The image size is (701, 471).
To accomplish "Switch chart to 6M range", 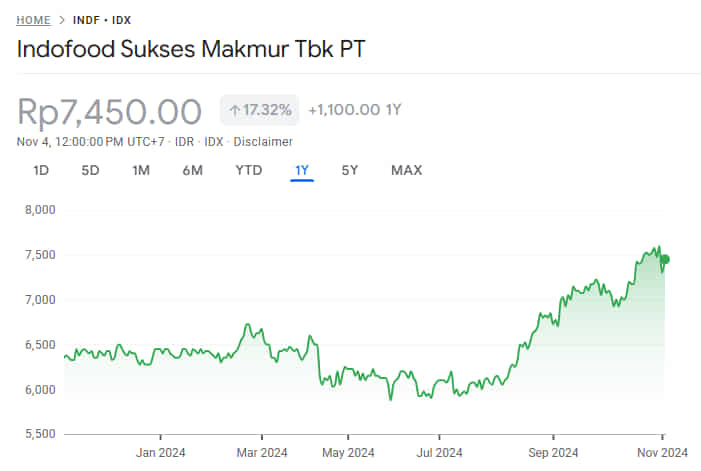I will pos(192,170).
